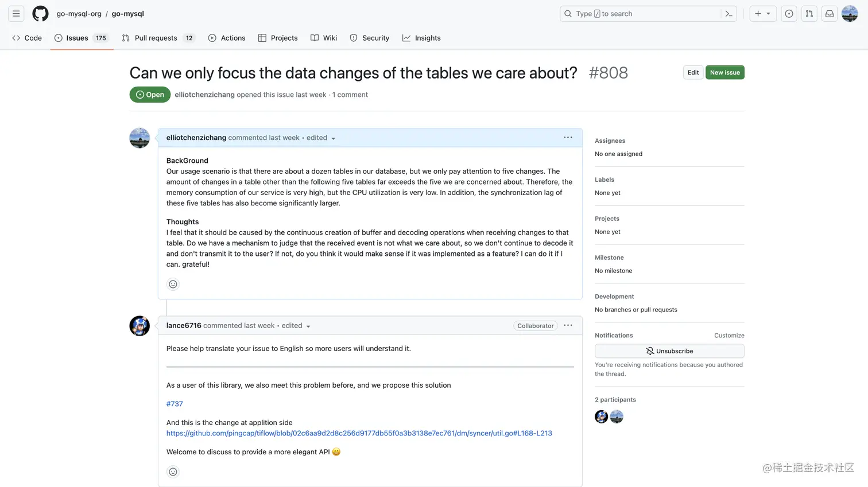Expand the create new plus dropdown
868x487 pixels.
click(x=763, y=14)
